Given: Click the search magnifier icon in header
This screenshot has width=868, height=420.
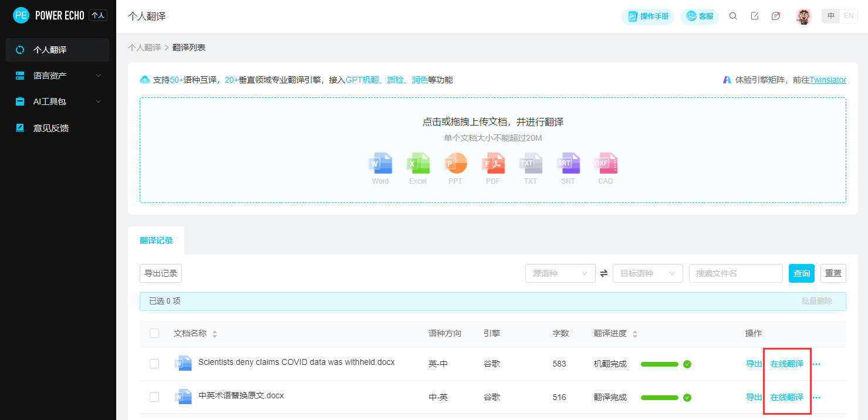Looking at the screenshot, I should tap(733, 16).
